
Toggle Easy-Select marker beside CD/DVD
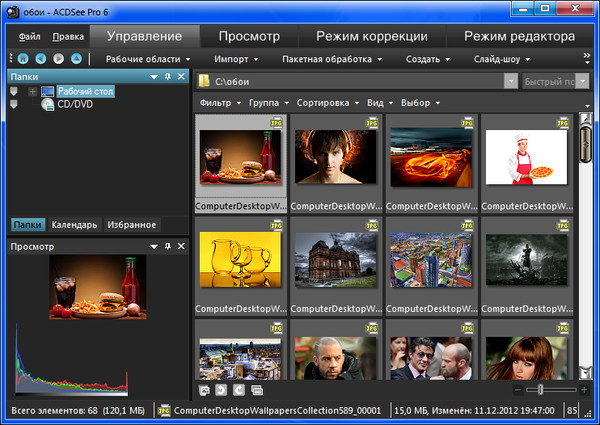pos(15,104)
